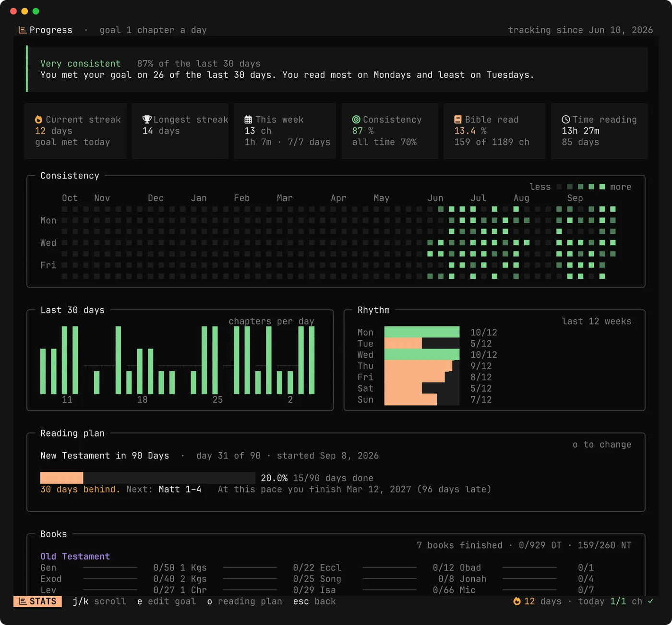
Task: Click the brightest legend square beside 'more'
Action: coord(602,187)
